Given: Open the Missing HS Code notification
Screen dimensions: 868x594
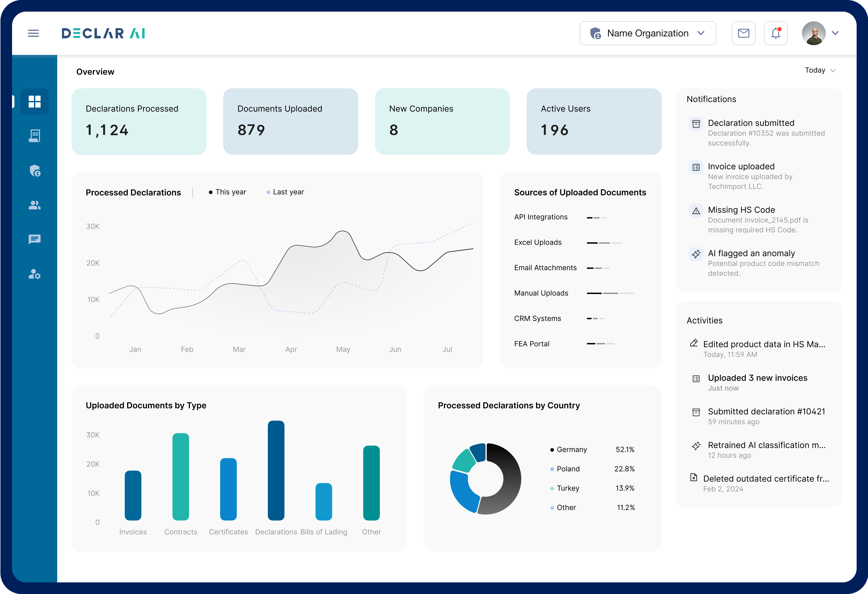Looking at the screenshot, I should coord(741,210).
